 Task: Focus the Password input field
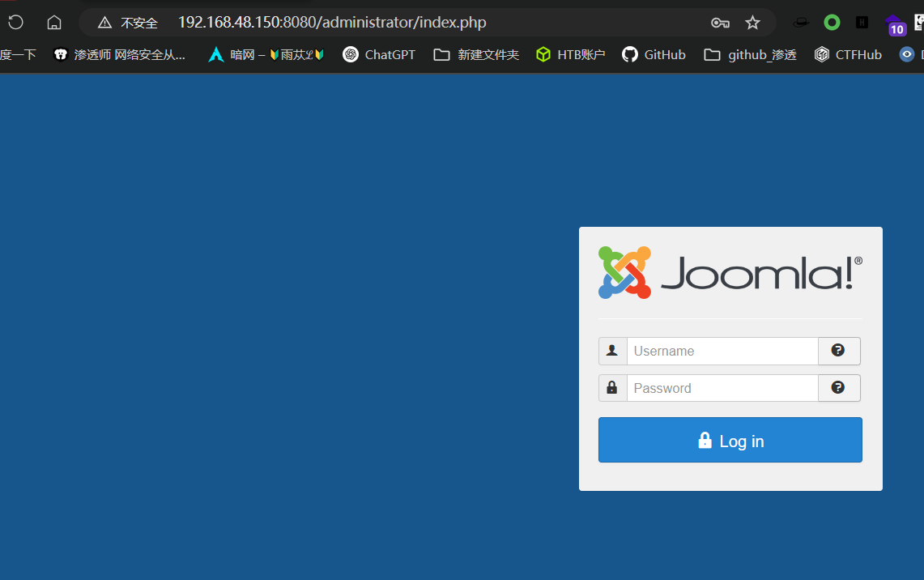coord(722,389)
